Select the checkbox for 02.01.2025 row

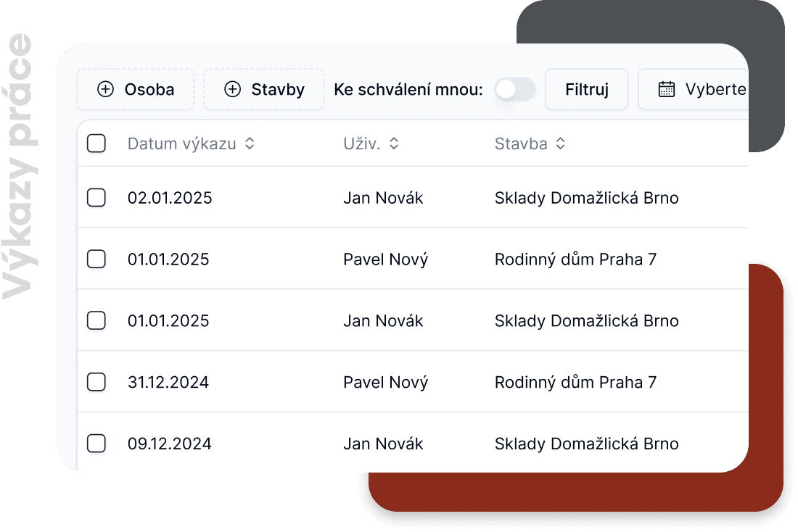click(96, 197)
